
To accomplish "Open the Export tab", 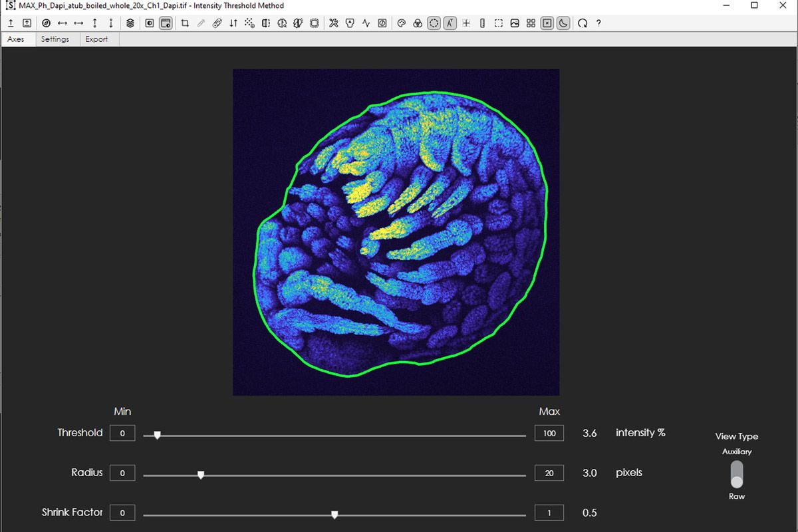I will 97,39.
